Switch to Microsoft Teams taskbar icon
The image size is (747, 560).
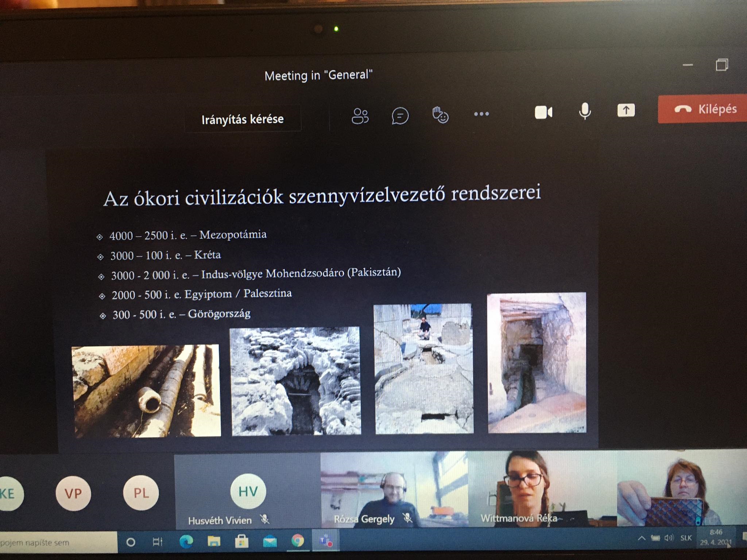click(326, 540)
